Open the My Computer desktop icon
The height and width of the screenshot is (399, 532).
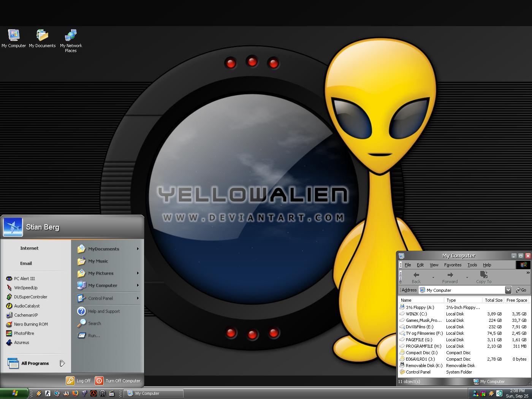tap(14, 38)
